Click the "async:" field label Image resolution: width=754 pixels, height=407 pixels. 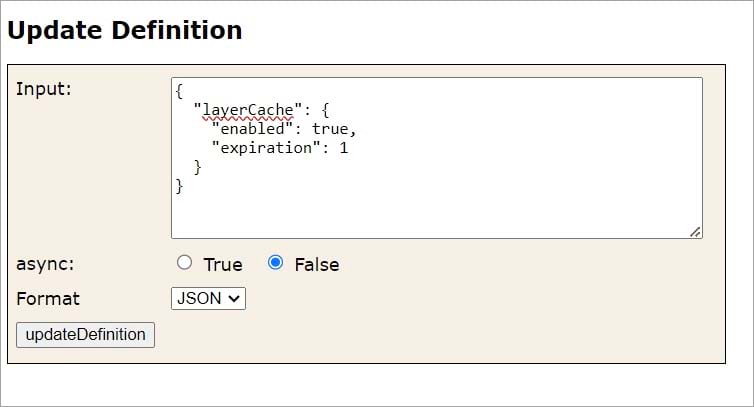[x=45, y=264]
